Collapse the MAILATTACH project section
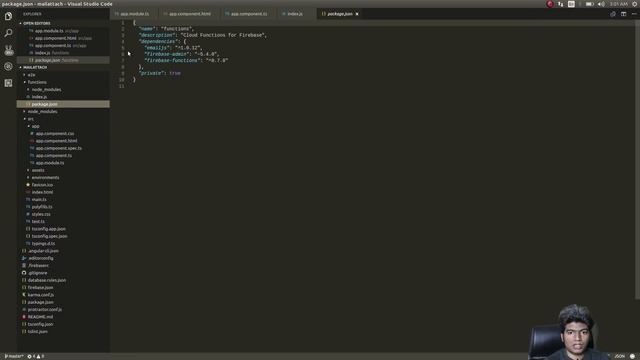Image resolution: width=640 pixels, height=360 pixels. pyautogui.click(x=34, y=67)
